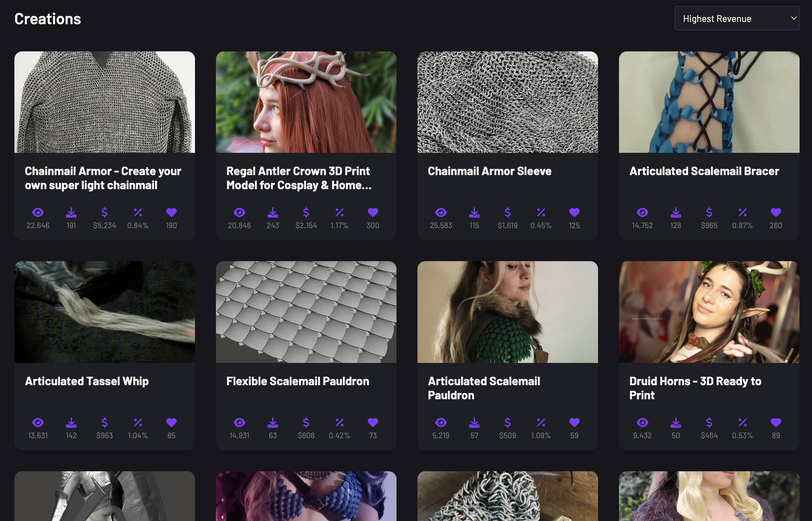Image resolution: width=812 pixels, height=521 pixels.
Task: Click downloads icon on Chainmail Armor super light card
Action: point(71,212)
